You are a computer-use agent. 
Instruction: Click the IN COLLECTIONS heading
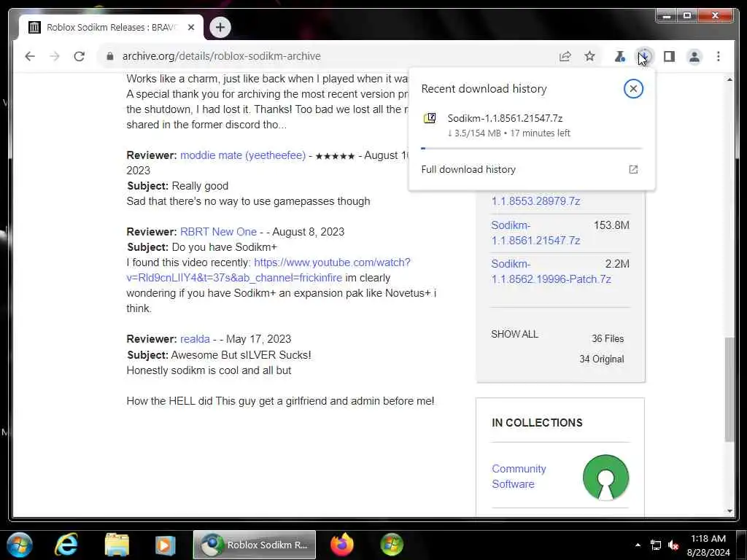point(537,423)
